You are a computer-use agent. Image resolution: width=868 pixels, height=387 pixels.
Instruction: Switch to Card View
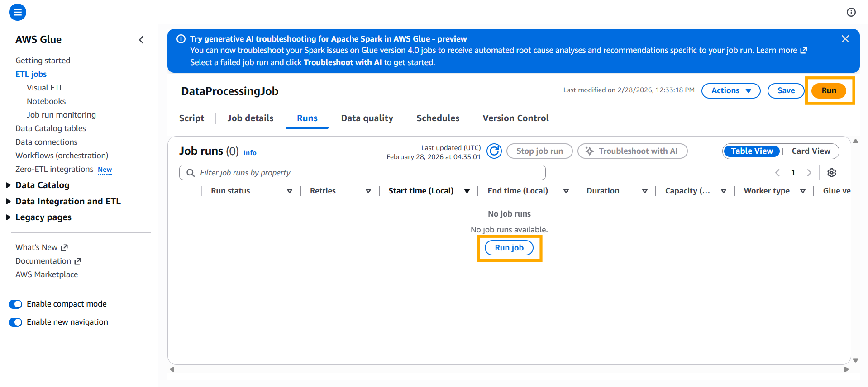pos(811,151)
